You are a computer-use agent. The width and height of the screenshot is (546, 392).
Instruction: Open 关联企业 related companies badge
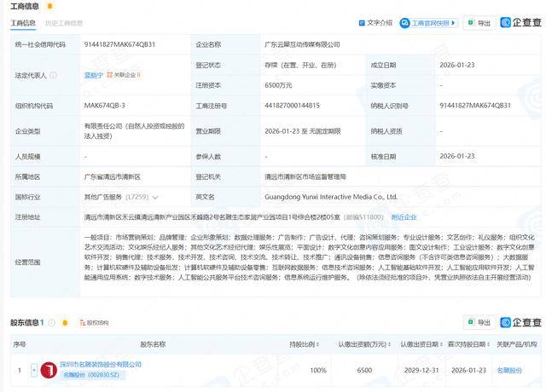pos(125,74)
